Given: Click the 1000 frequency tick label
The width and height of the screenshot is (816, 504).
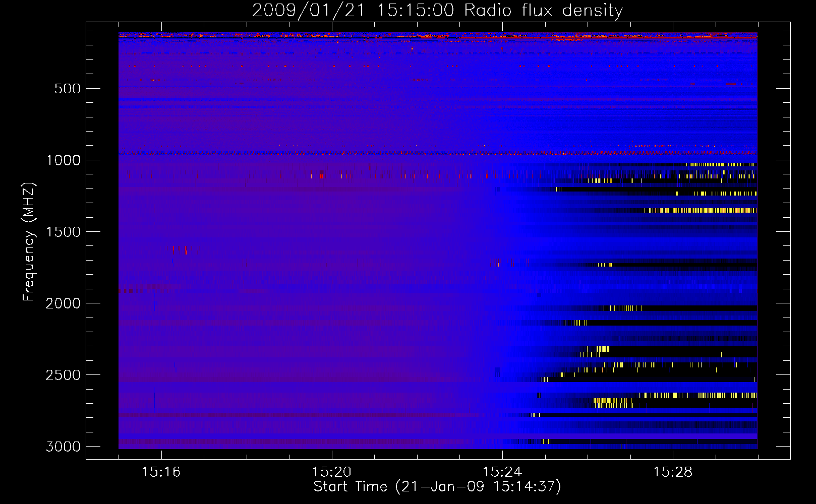Looking at the screenshot, I should [63, 160].
